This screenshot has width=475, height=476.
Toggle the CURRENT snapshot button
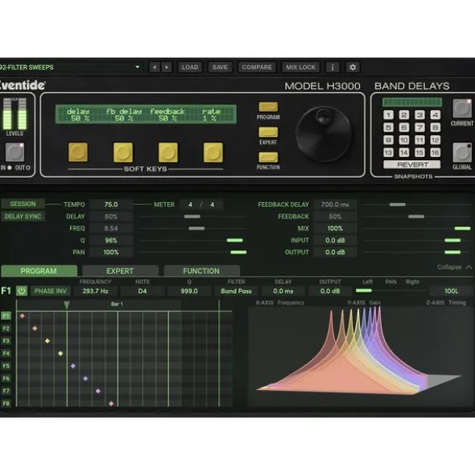461,109
